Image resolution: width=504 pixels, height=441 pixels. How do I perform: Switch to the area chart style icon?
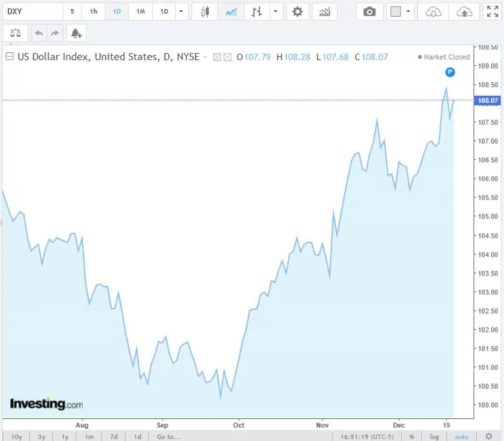[x=230, y=12]
